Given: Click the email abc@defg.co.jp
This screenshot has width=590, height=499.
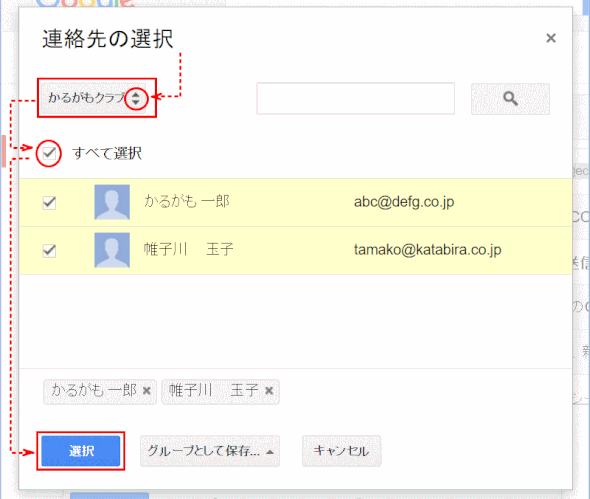Looking at the screenshot, I should (x=404, y=202).
